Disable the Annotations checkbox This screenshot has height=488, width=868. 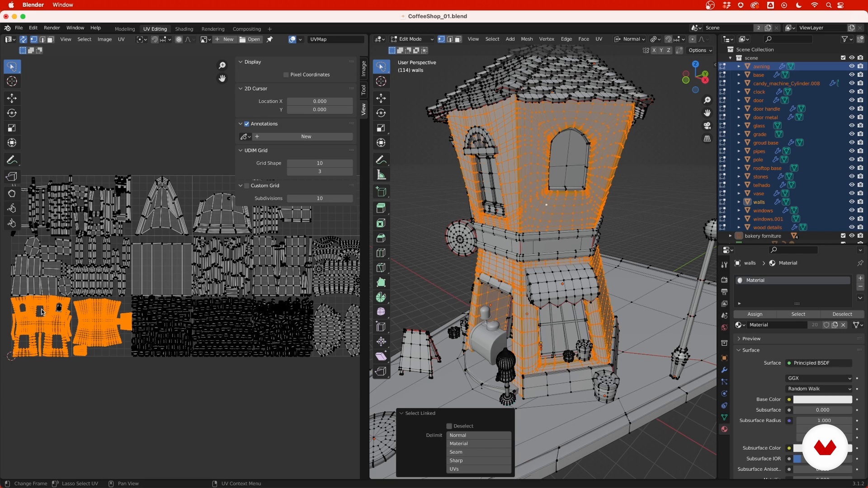[247, 124]
